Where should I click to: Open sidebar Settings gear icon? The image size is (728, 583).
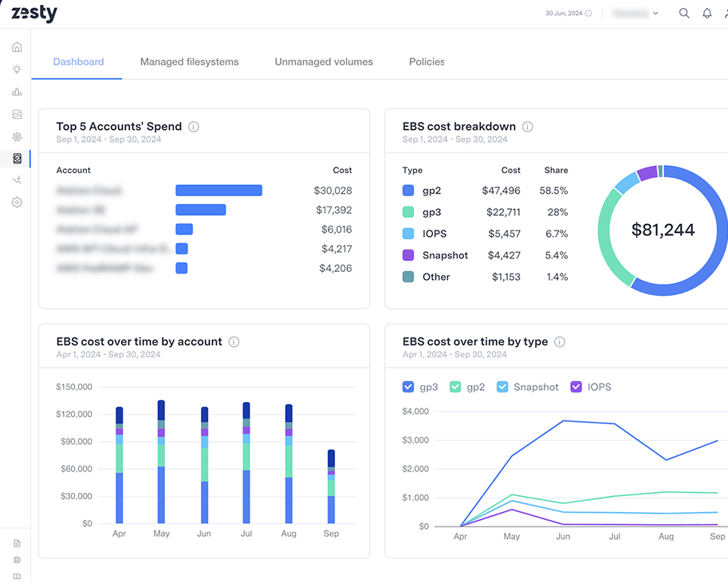tap(17, 203)
